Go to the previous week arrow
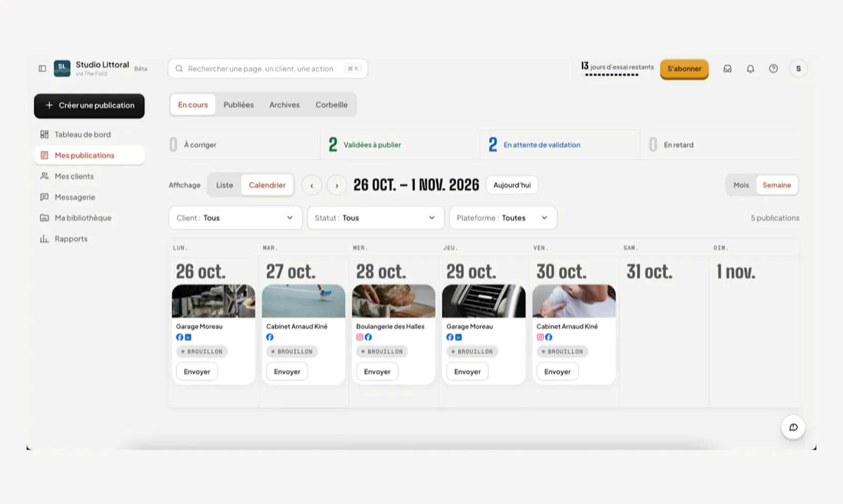Screen dimensions: 843x504 coord(311,185)
